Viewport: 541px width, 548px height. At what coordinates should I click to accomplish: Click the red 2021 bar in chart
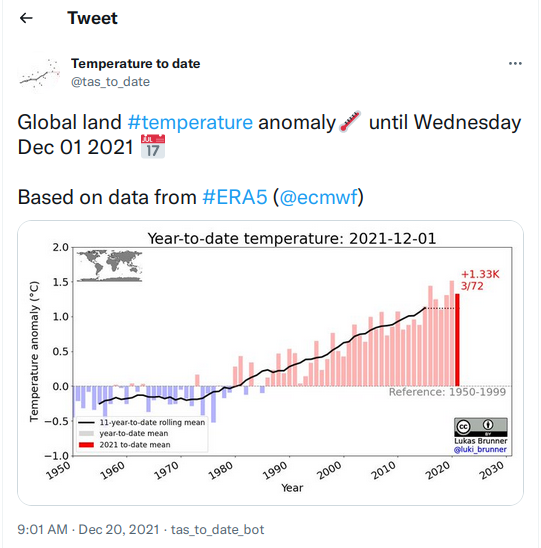point(457,340)
